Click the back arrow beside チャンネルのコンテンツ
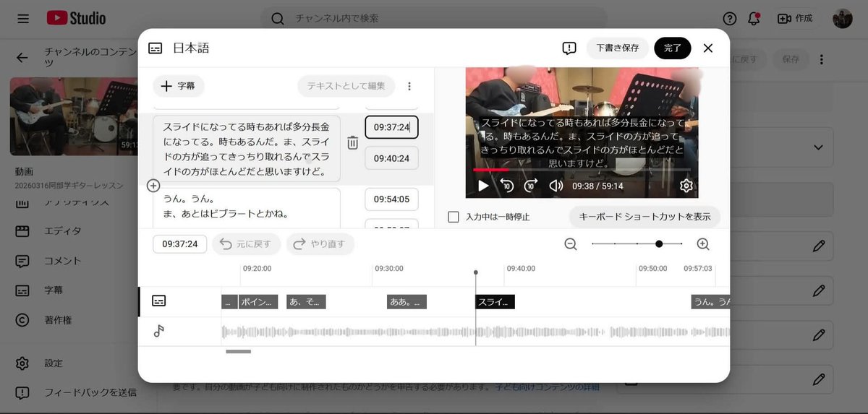 (22, 58)
